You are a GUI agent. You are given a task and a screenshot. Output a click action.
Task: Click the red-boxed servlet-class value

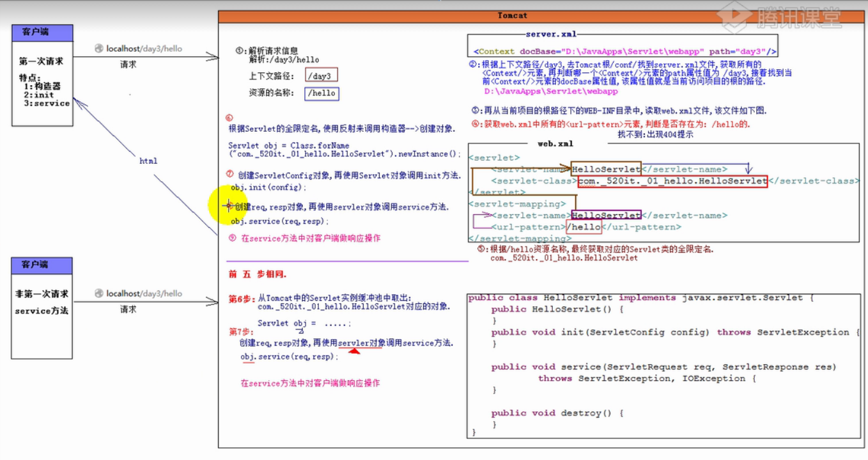(672, 181)
